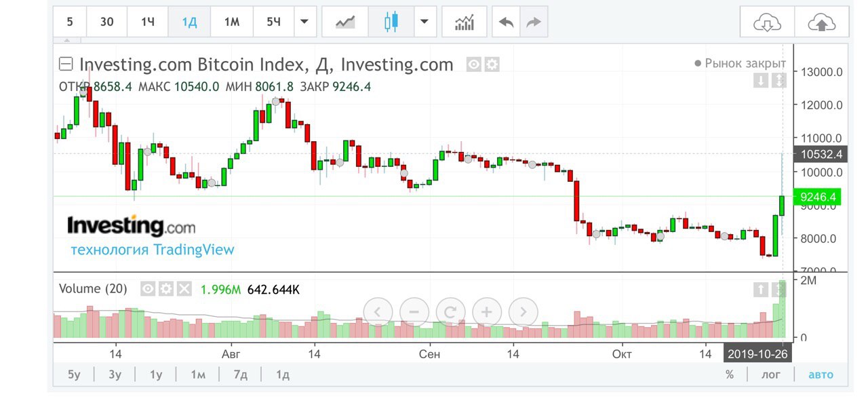Open chart type dropdown arrow

pos(424,22)
